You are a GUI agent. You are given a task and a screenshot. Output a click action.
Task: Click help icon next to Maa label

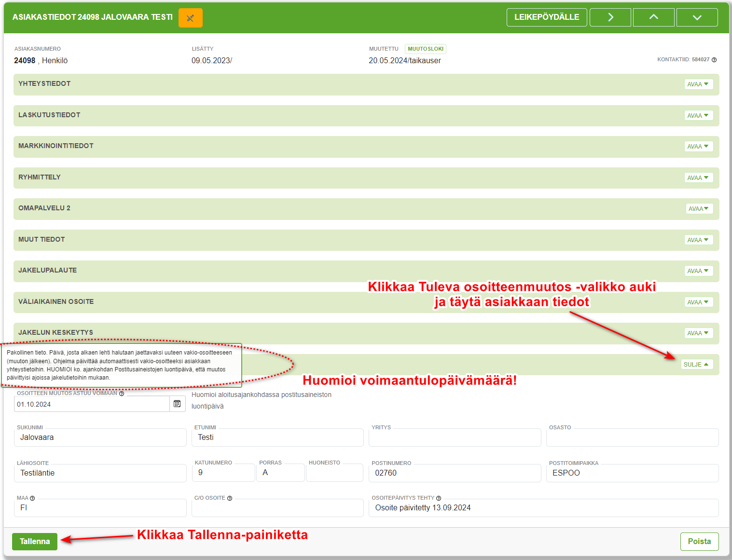(x=32, y=498)
